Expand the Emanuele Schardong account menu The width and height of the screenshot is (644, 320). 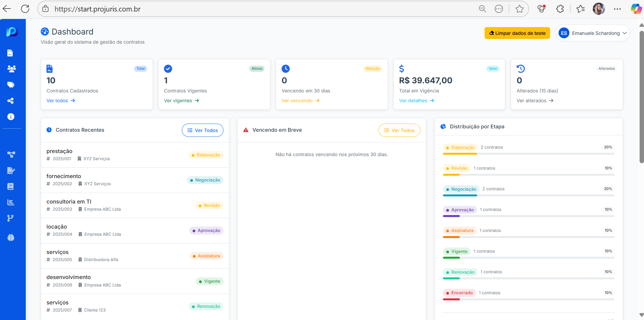point(592,33)
